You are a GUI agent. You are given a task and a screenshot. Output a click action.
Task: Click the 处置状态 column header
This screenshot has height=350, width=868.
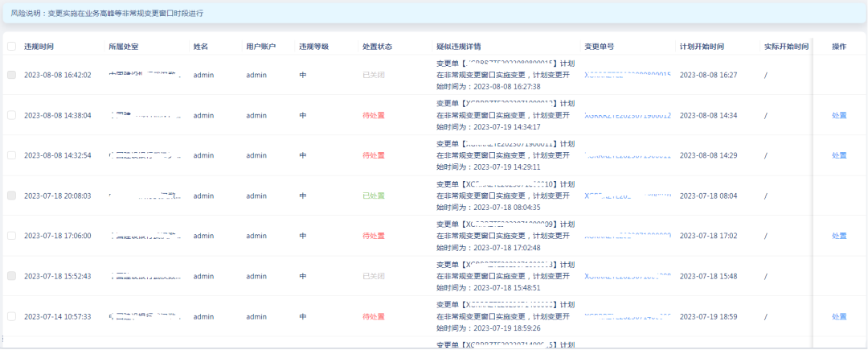tap(378, 47)
